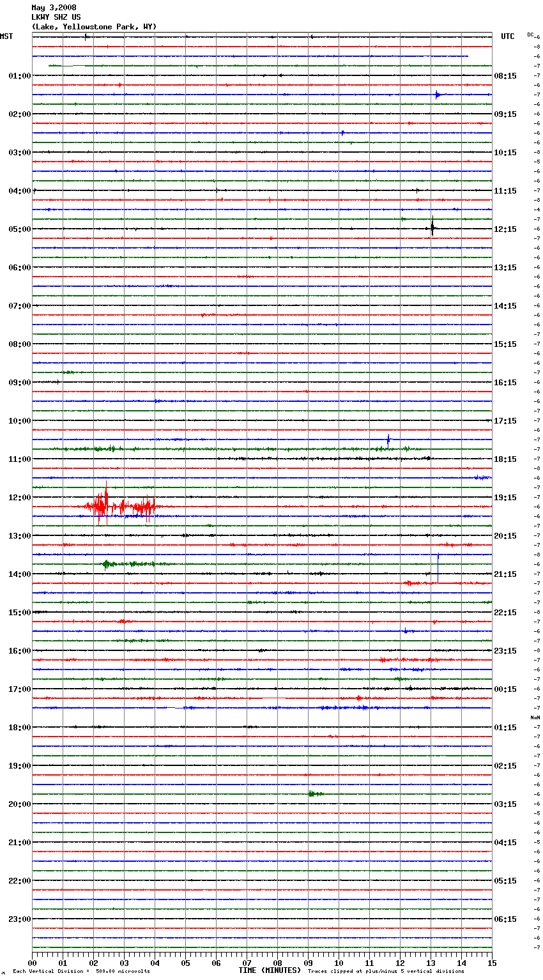Select the 18:00 MST hour label

(20, 728)
